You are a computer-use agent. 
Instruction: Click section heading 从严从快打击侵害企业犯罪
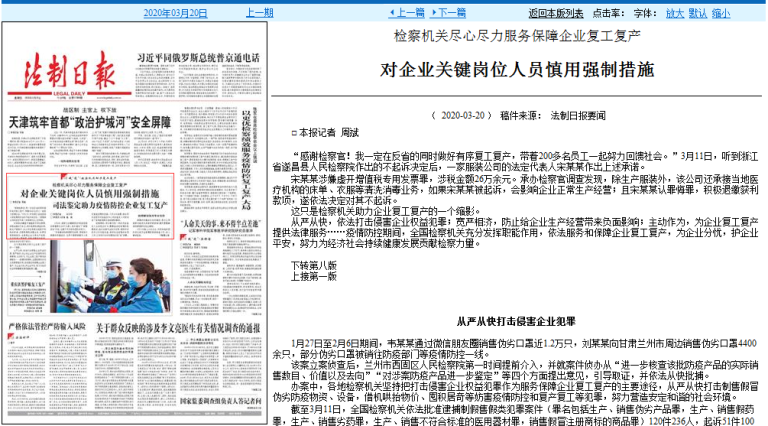pos(516,322)
